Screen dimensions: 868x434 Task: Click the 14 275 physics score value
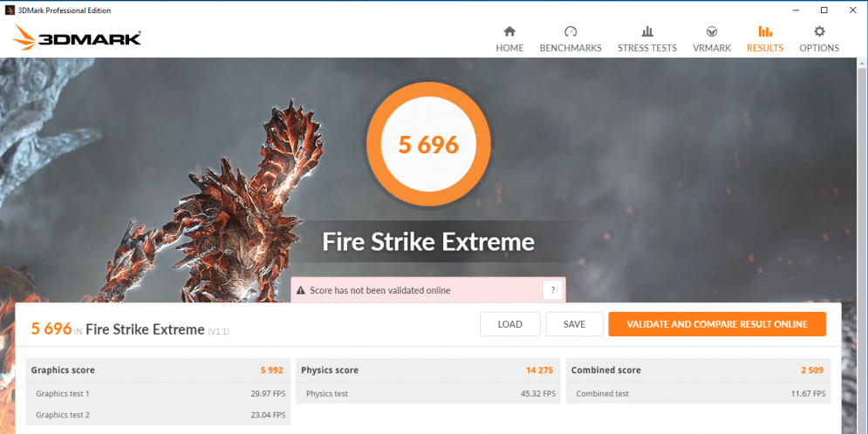coord(539,370)
